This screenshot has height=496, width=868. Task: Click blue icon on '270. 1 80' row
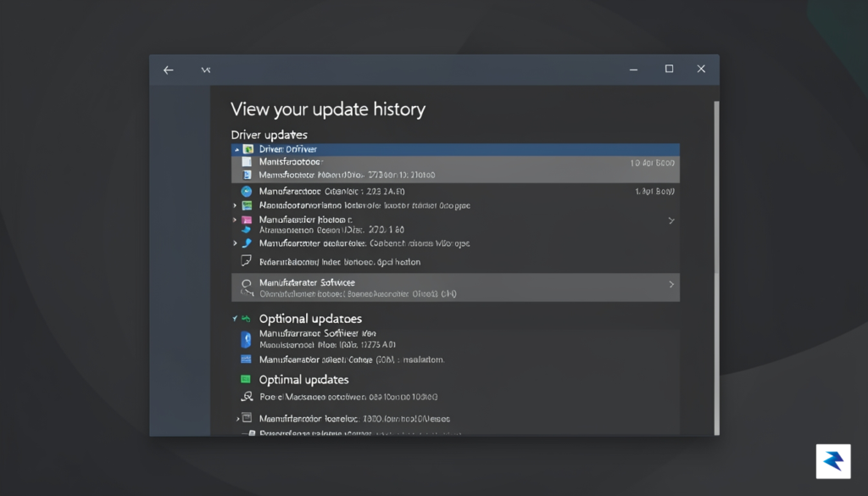[x=247, y=229]
